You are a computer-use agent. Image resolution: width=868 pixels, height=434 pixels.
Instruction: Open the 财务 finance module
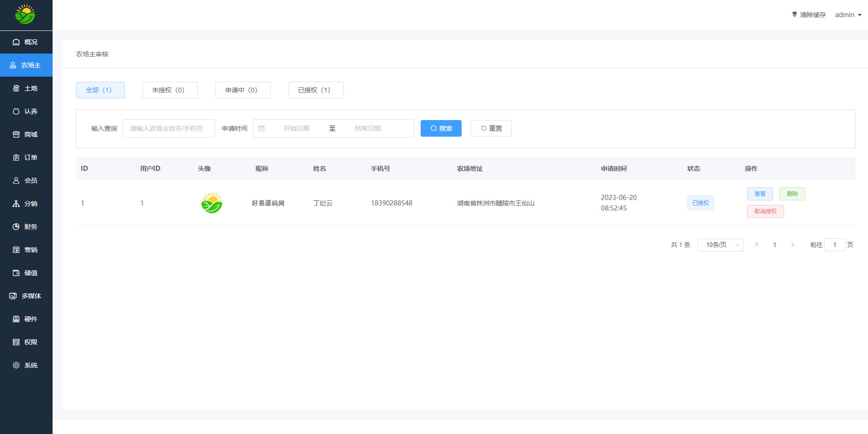[x=26, y=227]
